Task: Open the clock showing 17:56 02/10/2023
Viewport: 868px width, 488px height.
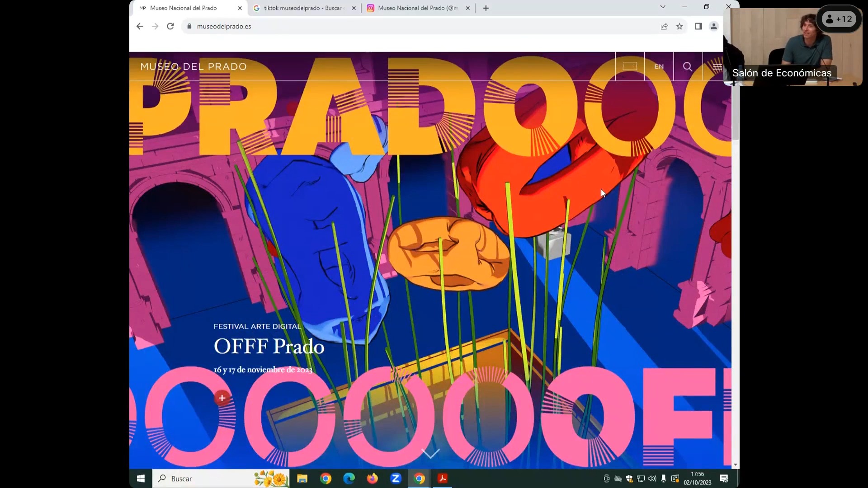Action: click(698, 479)
